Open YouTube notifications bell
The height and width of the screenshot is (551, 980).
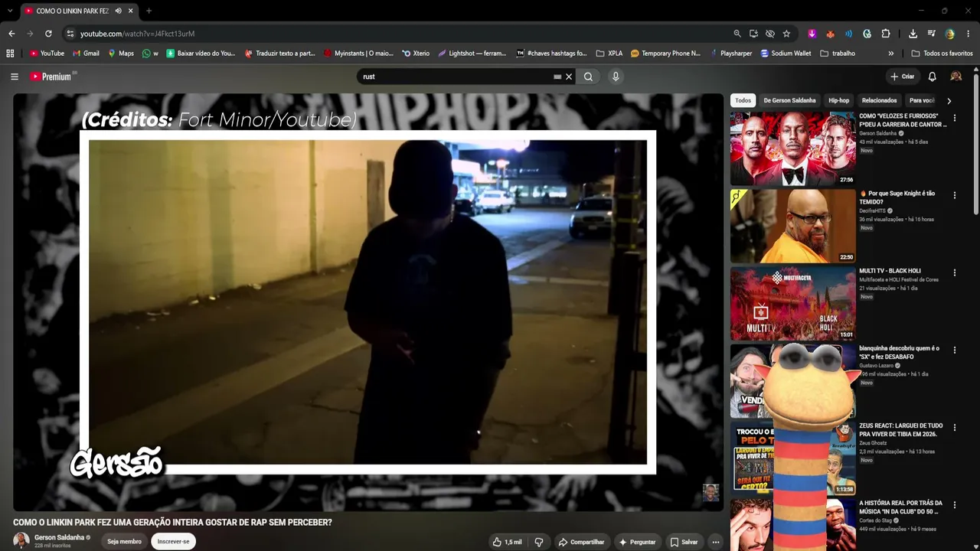click(932, 77)
